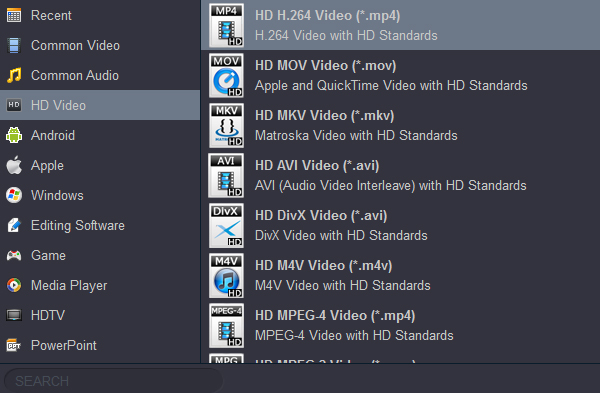Choose HD M4V Video (*.m4v) format
This screenshot has width=600, height=393.
pos(401,276)
